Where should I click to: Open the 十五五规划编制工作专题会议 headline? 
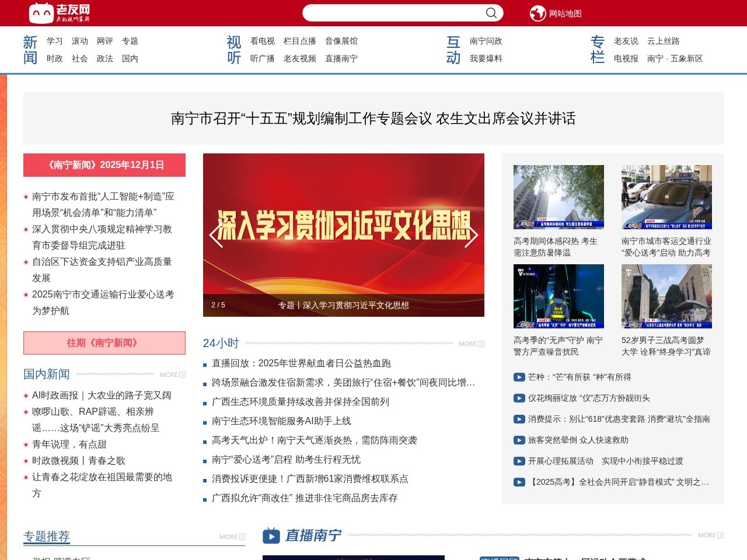(x=373, y=119)
